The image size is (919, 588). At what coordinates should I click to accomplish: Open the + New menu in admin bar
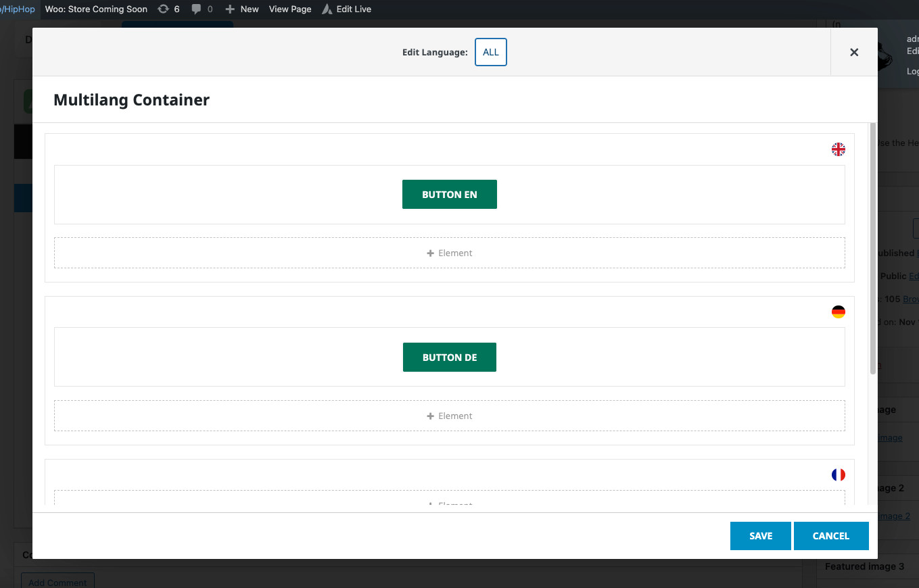coord(241,9)
